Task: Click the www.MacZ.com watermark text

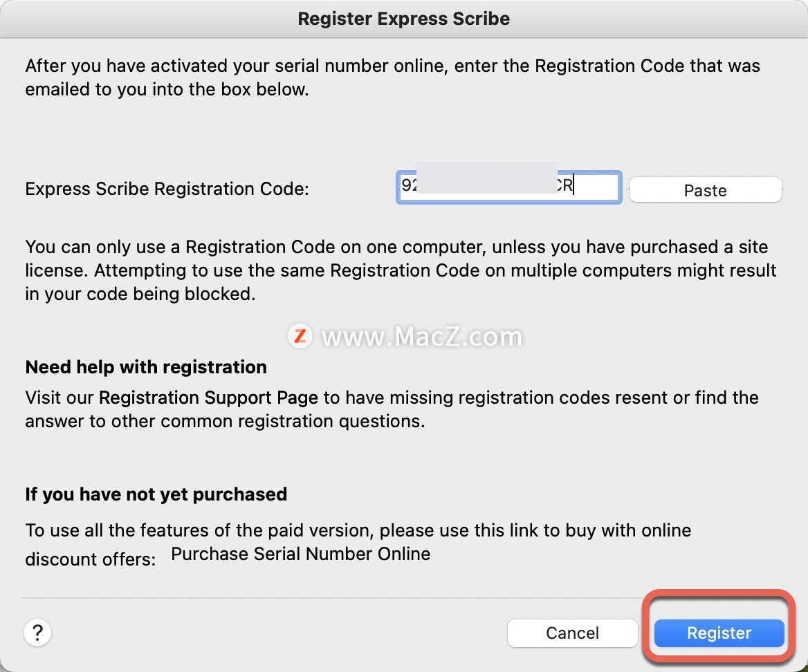Action: click(422, 337)
